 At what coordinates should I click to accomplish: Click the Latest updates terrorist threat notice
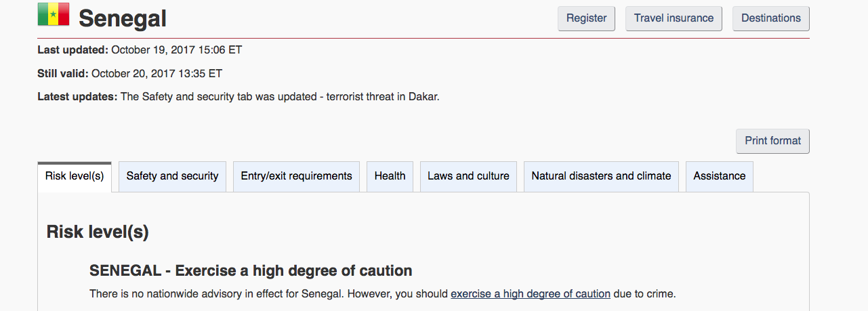pos(239,97)
